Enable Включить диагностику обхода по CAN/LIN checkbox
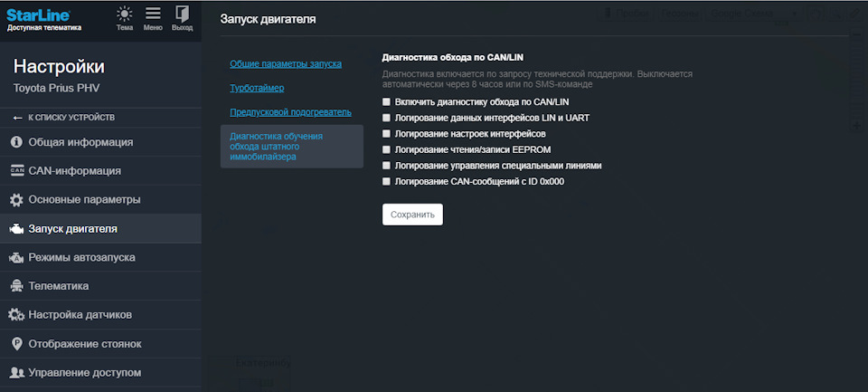The height and width of the screenshot is (392, 868). (x=386, y=102)
